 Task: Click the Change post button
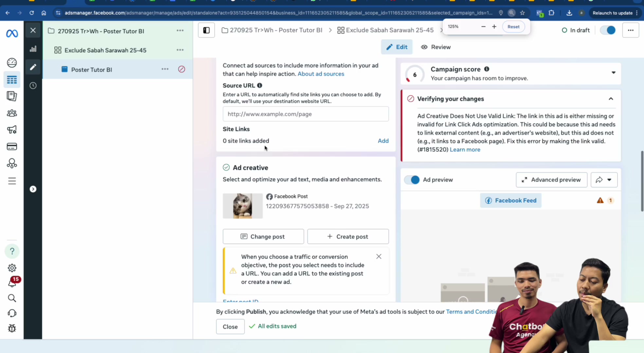[x=263, y=236]
